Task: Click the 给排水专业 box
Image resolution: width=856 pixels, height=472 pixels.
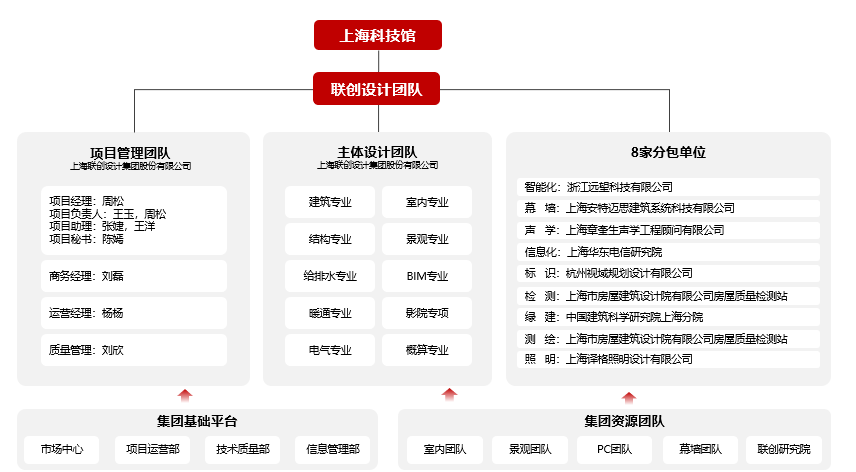Action: [x=330, y=276]
